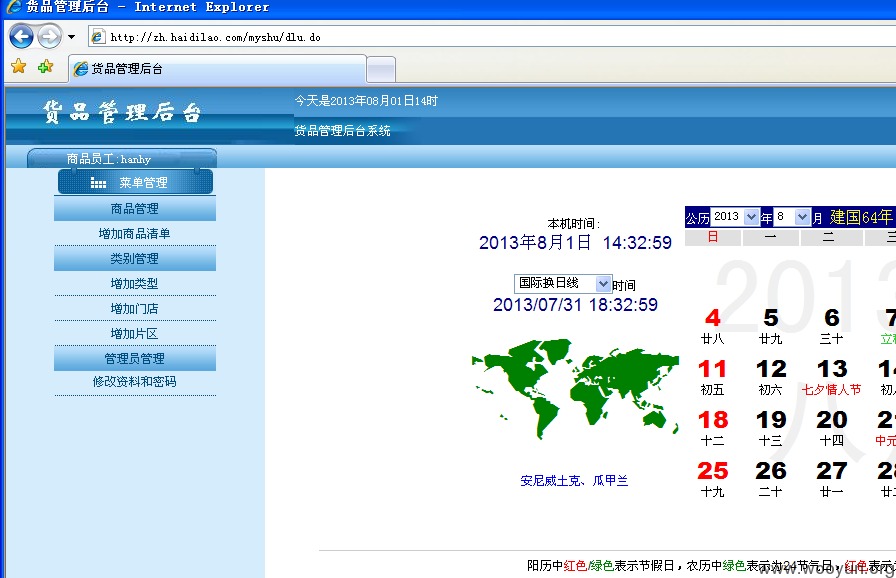Click the 增加片区 link
This screenshot has width=896, height=578.
[134, 334]
